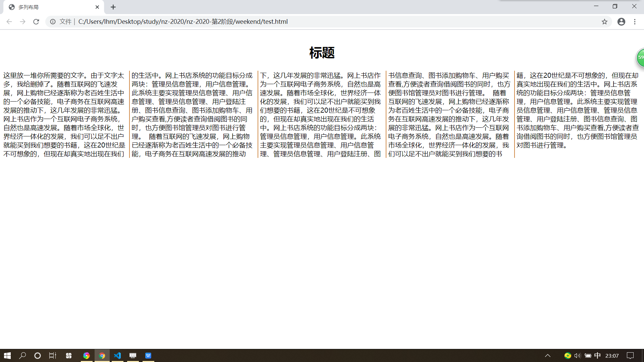Open the Chrome profile avatar menu
This screenshot has height=362, width=644.
[621, 22]
